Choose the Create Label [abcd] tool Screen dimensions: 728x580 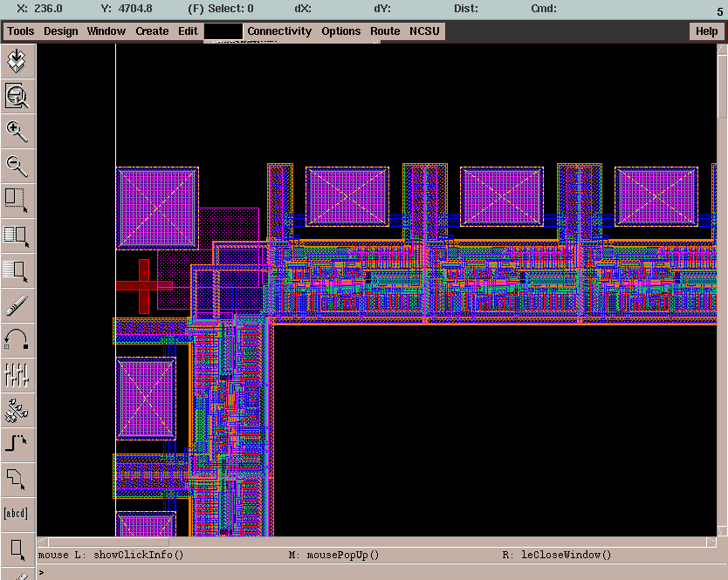(x=17, y=513)
